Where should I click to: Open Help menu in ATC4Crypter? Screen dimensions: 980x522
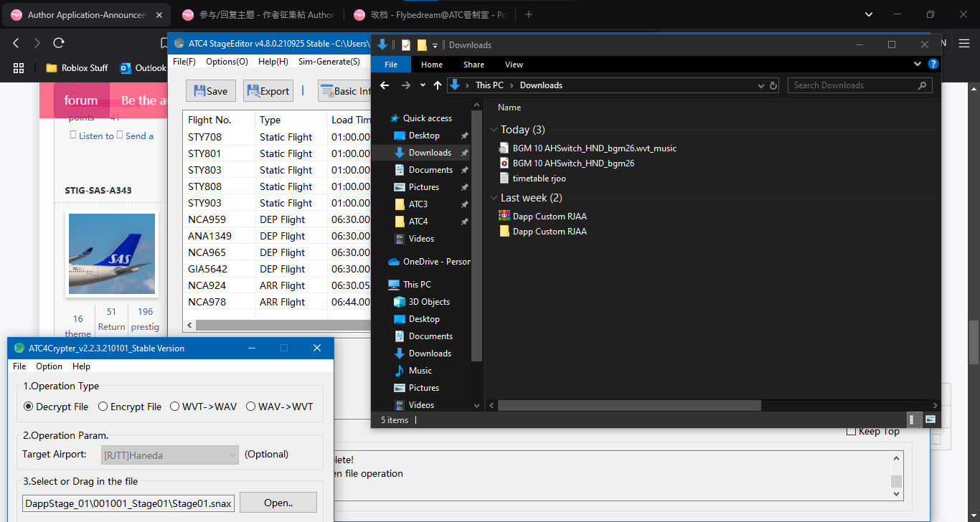[x=82, y=366]
